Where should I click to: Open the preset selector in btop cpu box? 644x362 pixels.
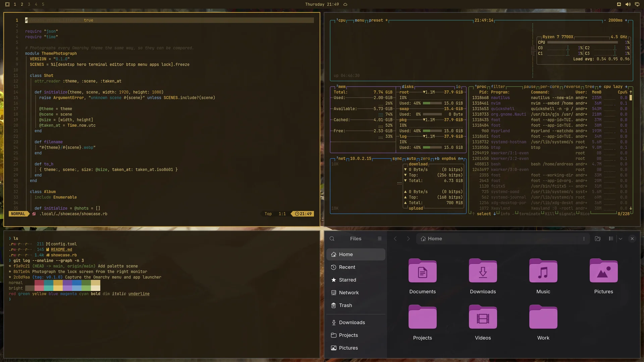378,20
